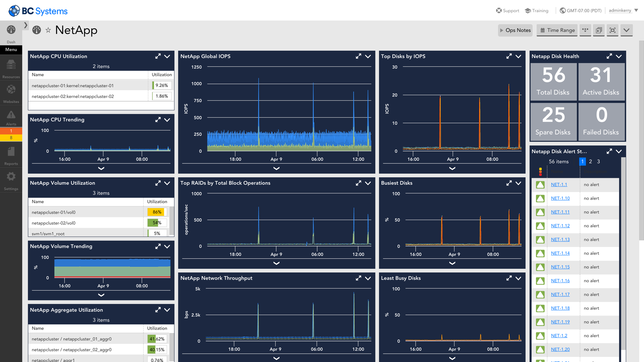Select page 2 of Netapp Disk Alert pagination
Viewport: 644px width, 362px height.
(590, 162)
